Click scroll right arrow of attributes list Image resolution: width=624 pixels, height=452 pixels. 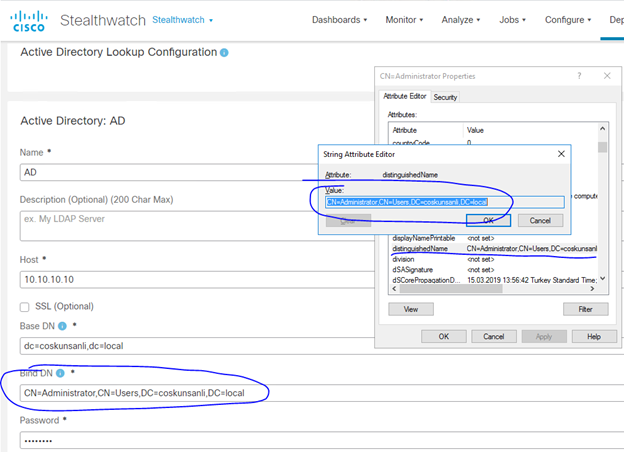[592, 289]
